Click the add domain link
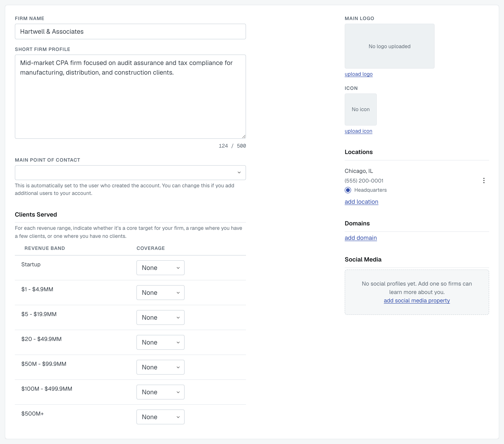The height and width of the screenshot is (444, 504). pos(361,238)
